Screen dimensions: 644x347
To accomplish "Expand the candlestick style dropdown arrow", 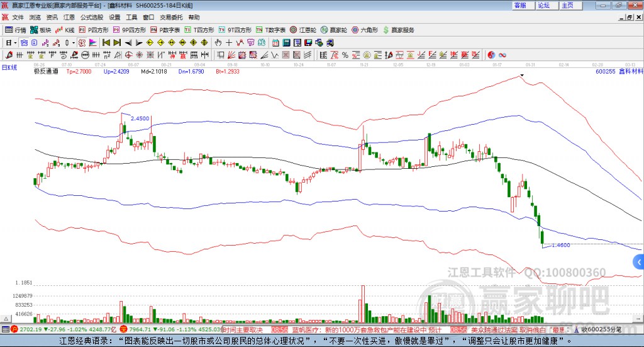I will [x=74, y=43].
